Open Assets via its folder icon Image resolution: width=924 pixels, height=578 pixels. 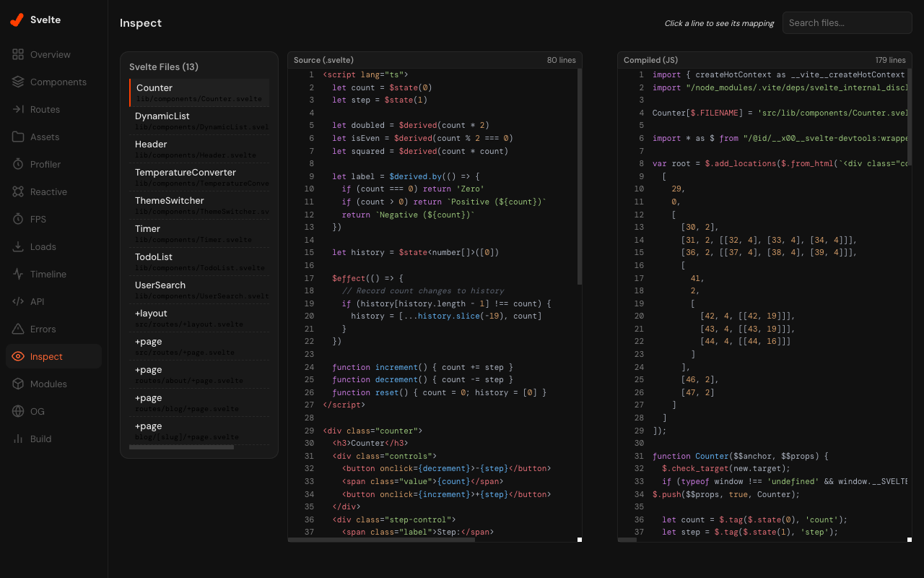point(18,137)
